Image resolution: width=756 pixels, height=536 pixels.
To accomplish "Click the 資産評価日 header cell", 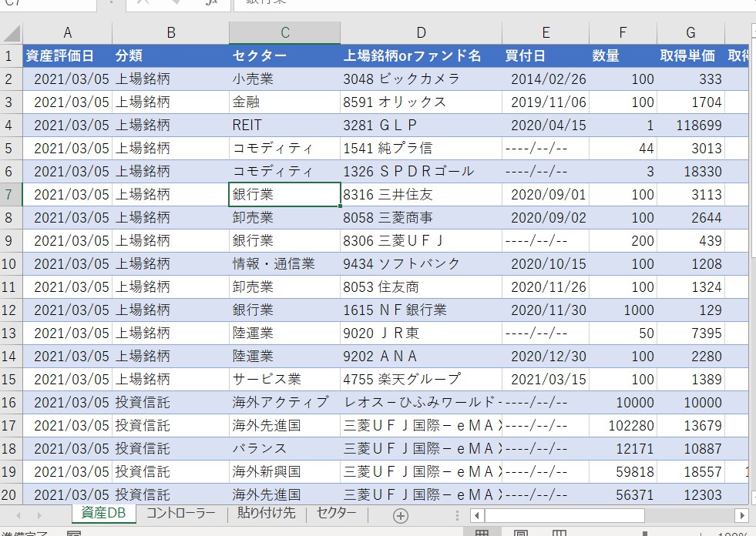I will pos(68,56).
